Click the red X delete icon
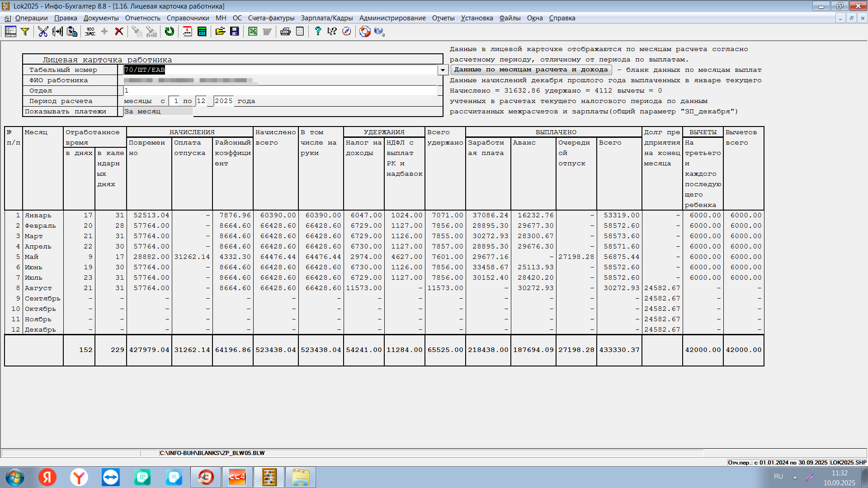868x488 pixels. [x=119, y=31]
